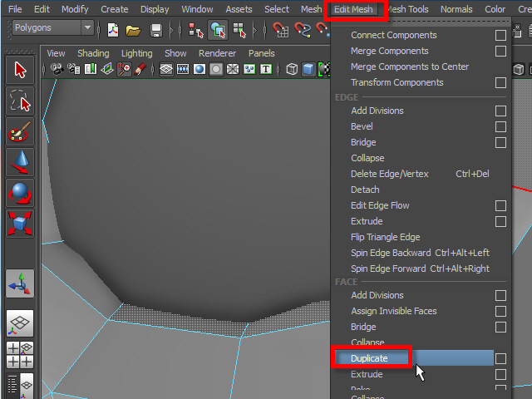Open the Edit Mesh menu
This screenshot has width=532, height=399.
click(x=353, y=9)
